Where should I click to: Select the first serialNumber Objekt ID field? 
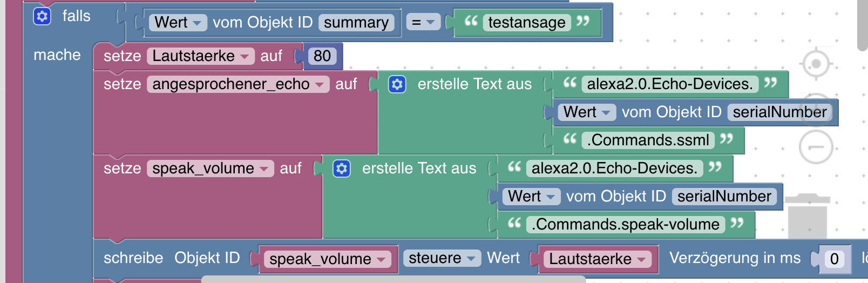(779, 112)
